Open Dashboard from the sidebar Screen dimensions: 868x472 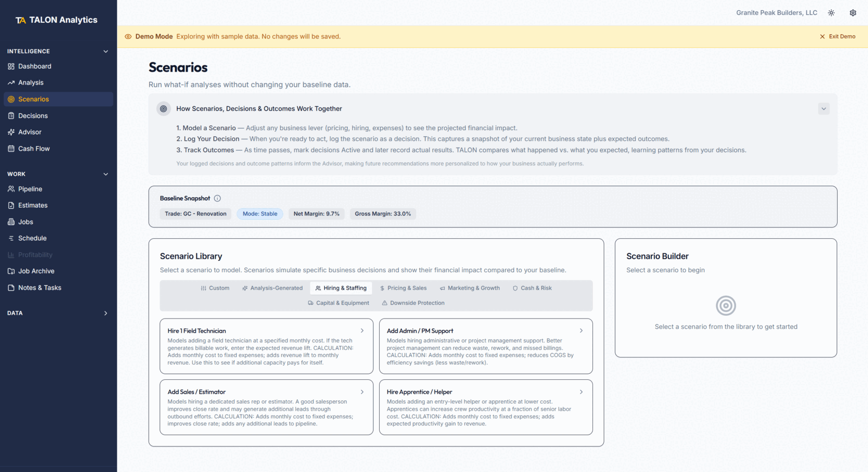[x=59, y=66]
